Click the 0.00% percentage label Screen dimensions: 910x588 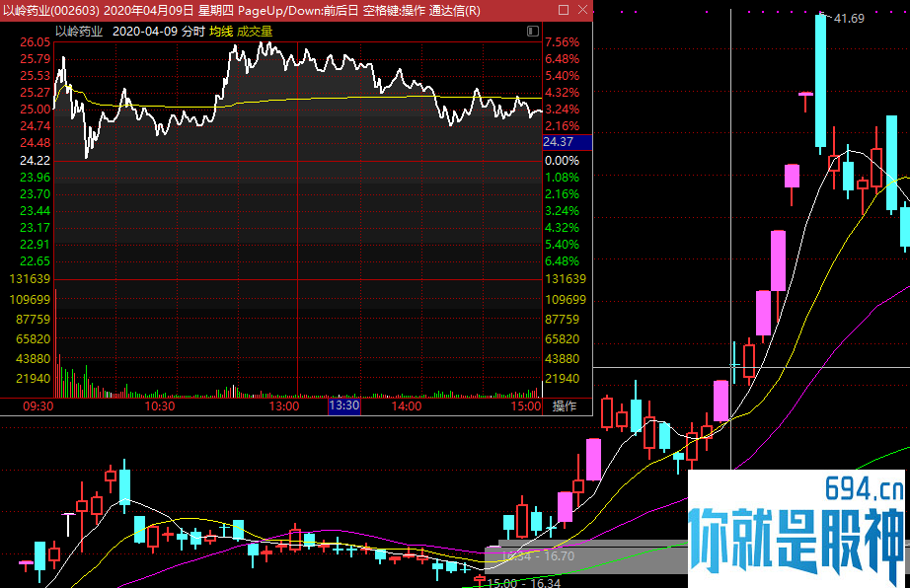pyautogui.click(x=562, y=161)
